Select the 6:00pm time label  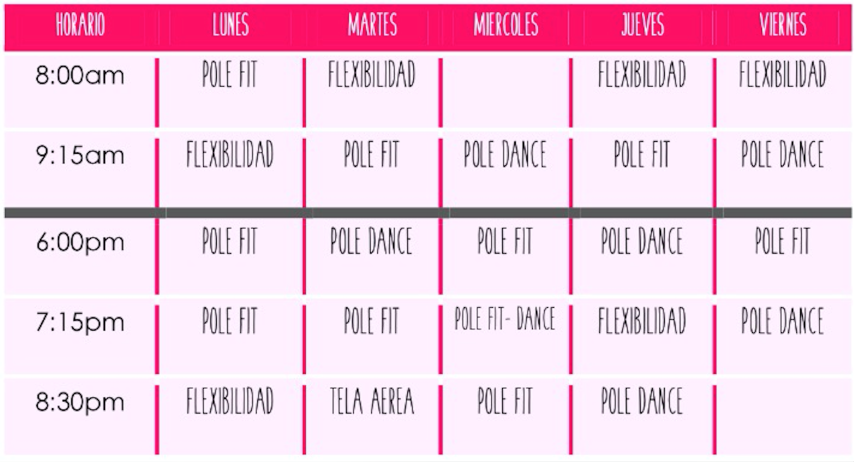tap(80, 242)
